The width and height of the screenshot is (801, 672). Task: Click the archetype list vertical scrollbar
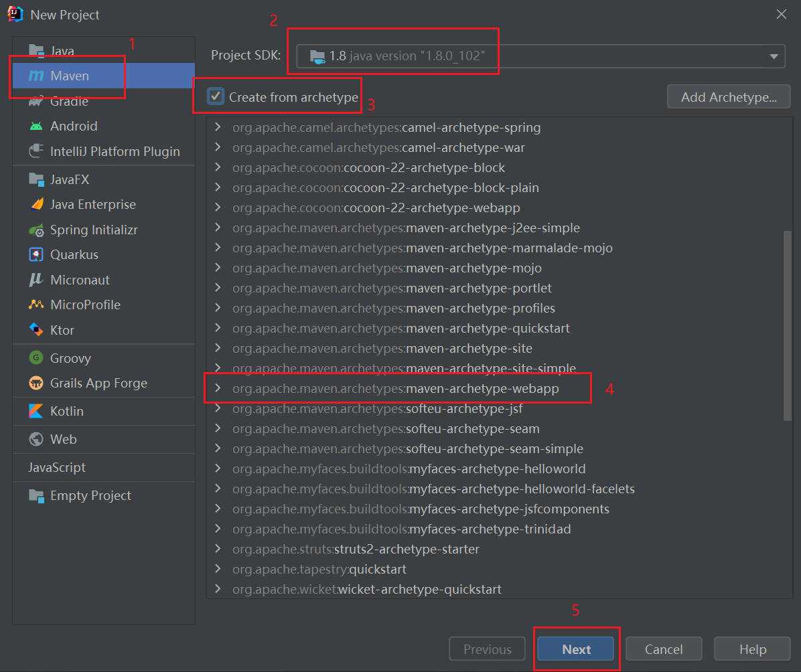[x=787, y=326]
